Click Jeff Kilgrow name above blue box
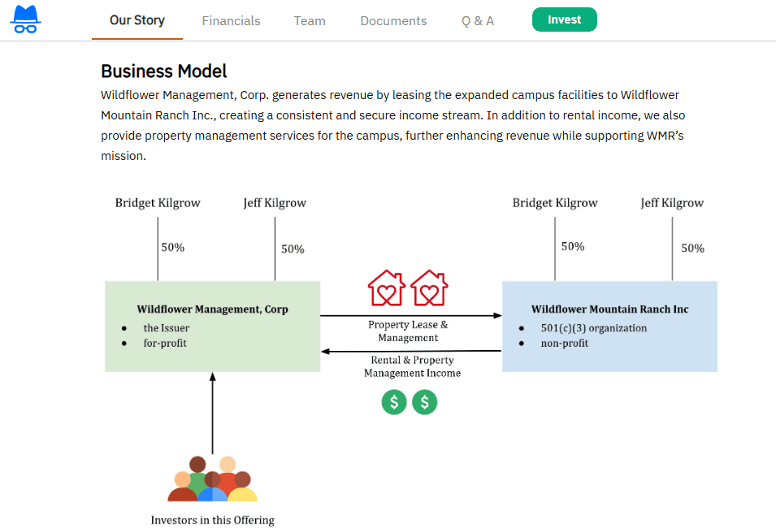 672,203
